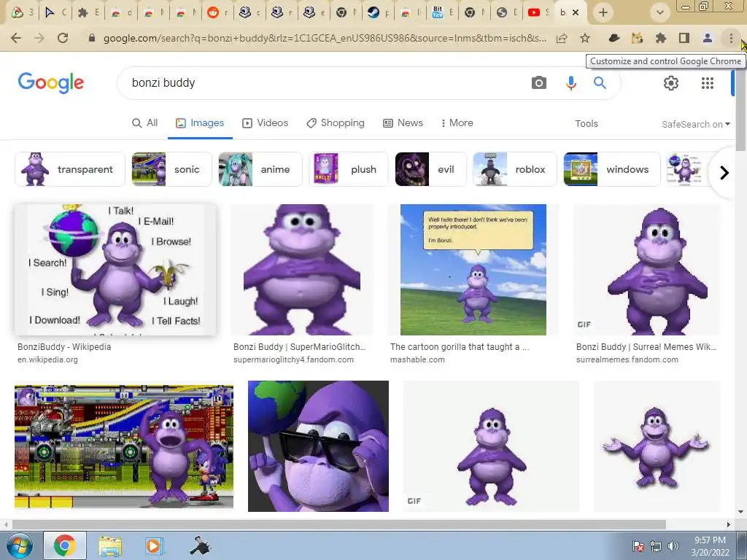Open the taskbar clock showing 9:57 PM
Viewport: 747px width, 560px height.
pos(710,546)
